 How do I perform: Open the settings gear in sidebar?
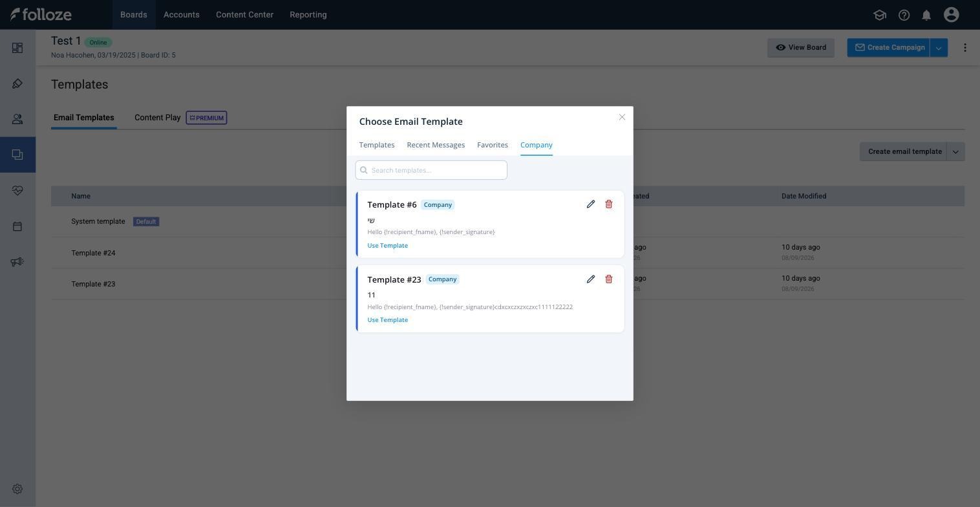[17, 490]
